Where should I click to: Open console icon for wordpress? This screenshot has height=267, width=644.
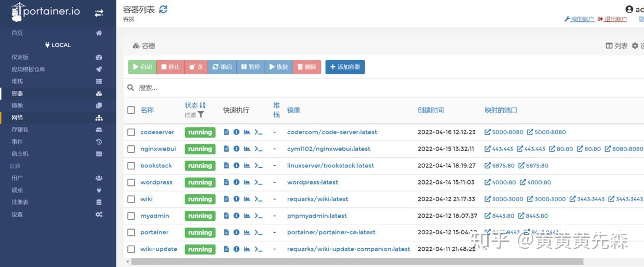point(258,182)
